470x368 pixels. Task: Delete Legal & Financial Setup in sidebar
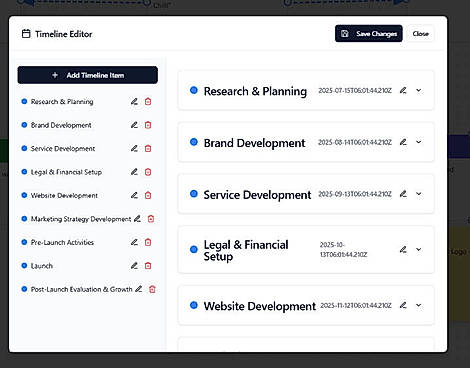(148, 172)
